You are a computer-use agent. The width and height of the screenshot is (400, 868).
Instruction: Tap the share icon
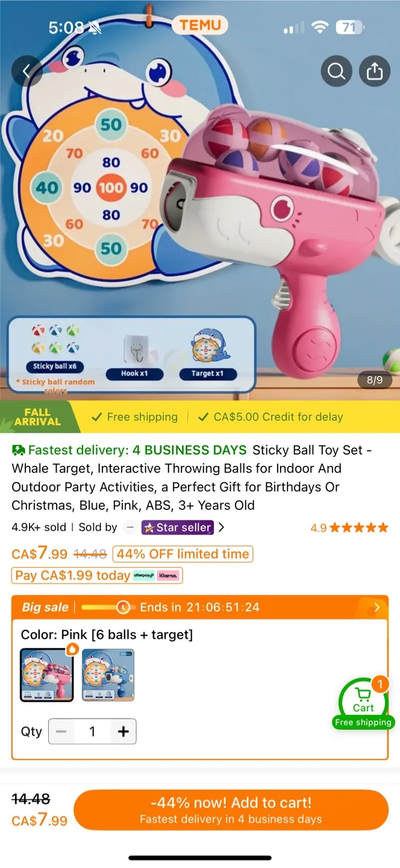(375, 71)
